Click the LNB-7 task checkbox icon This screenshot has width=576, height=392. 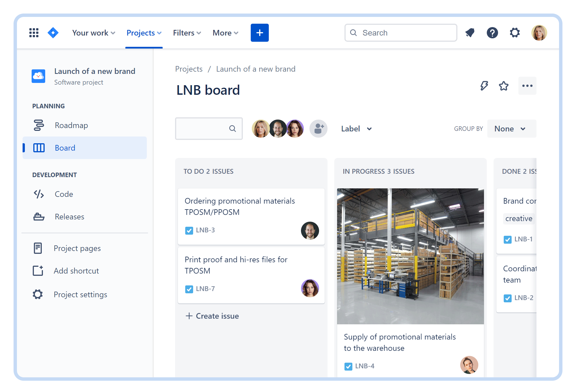tap(189, 289)
